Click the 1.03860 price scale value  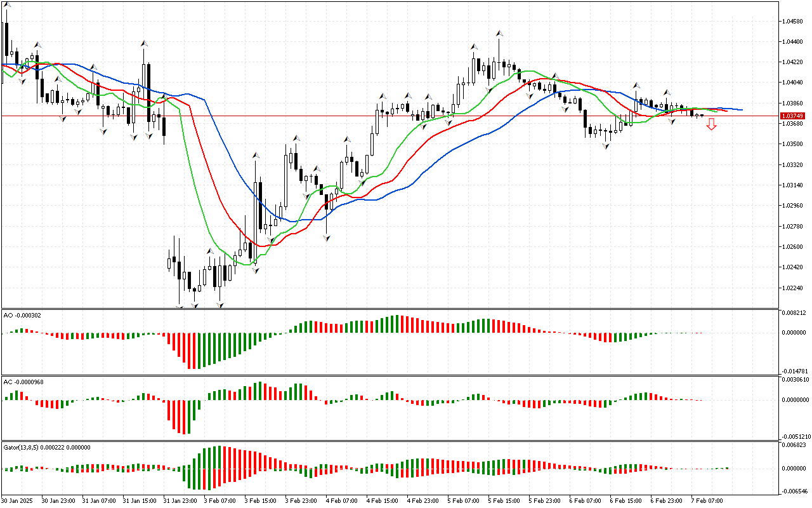[x=794, y=103]
